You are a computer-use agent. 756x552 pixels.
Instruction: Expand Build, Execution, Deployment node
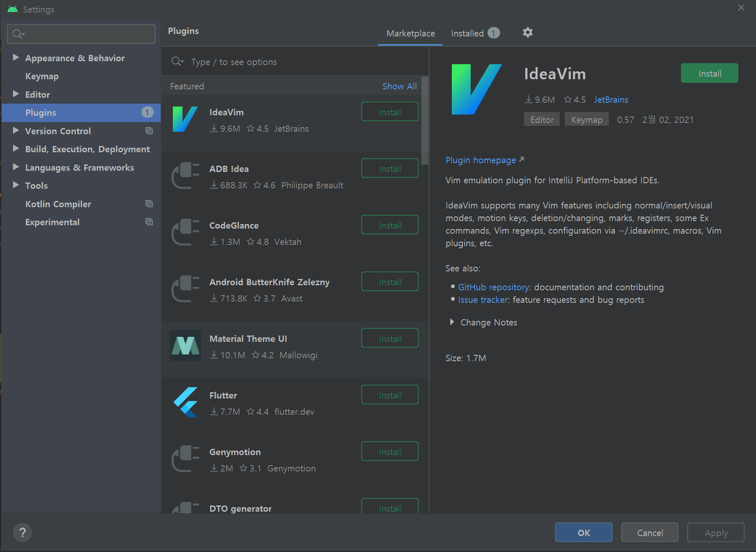click(16, 148)
